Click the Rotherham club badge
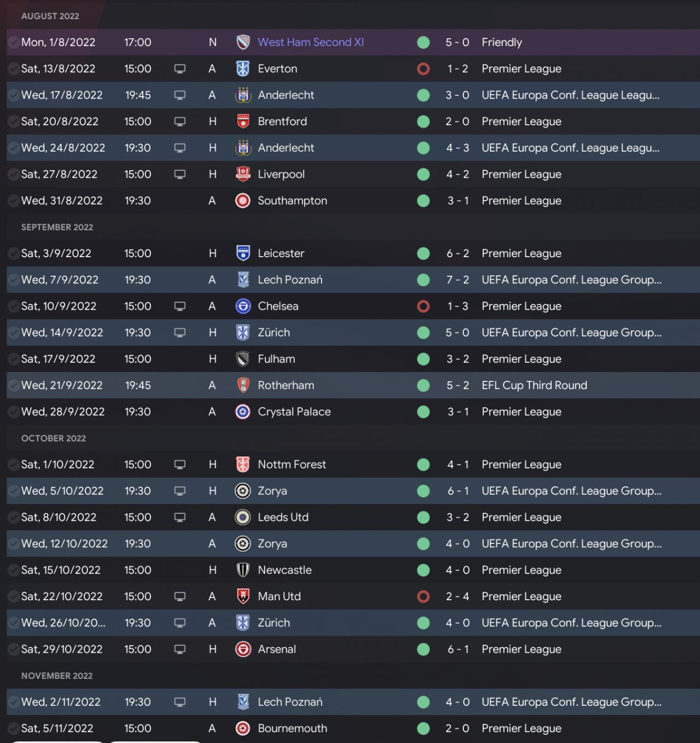 [243, 385]
